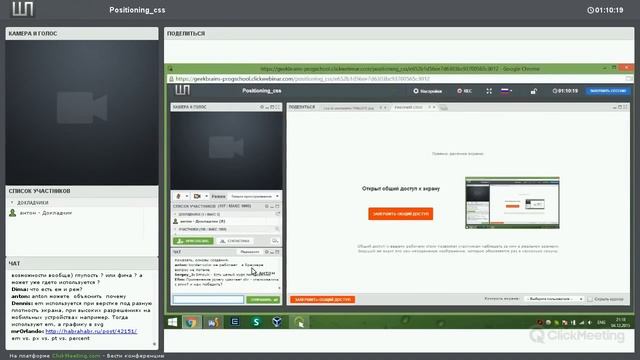The image size is (640, 360).
Task: Open the audio mode dropdown beside Режим
Action: click(254, 196)
